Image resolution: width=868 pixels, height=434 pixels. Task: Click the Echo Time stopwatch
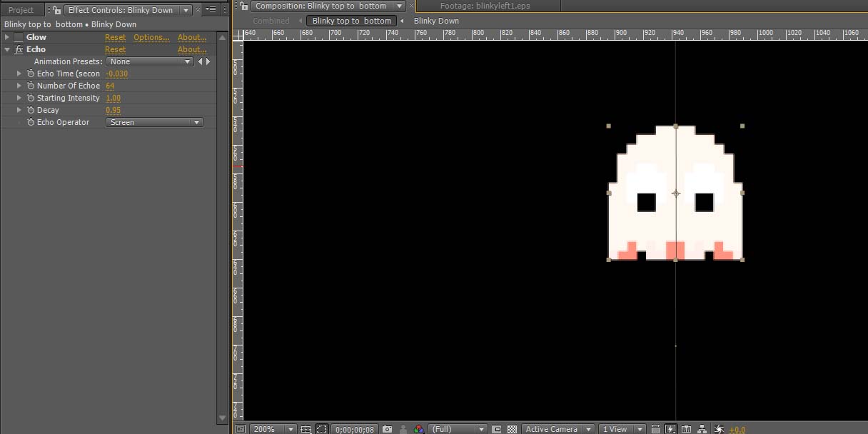31,74
